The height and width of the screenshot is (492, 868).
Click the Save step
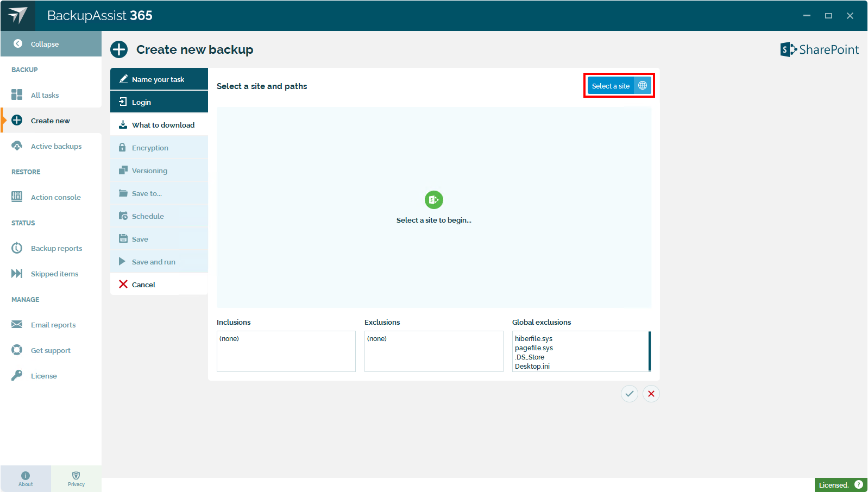coord(159,239)
